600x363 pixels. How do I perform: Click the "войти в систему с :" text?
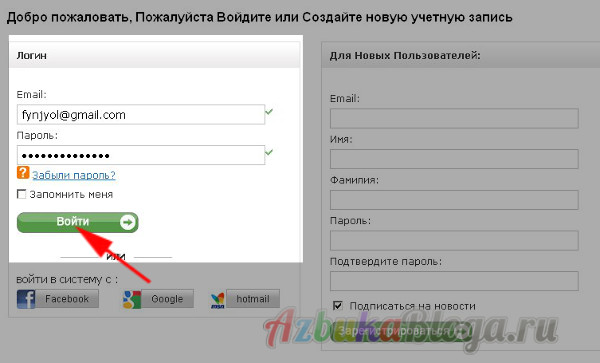coord(67,280)
